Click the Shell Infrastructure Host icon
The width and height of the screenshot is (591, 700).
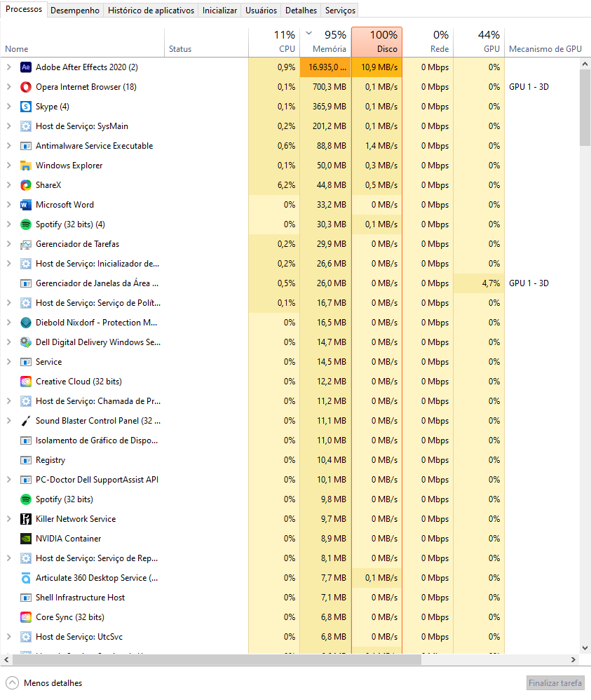click(x=26, y=598)
